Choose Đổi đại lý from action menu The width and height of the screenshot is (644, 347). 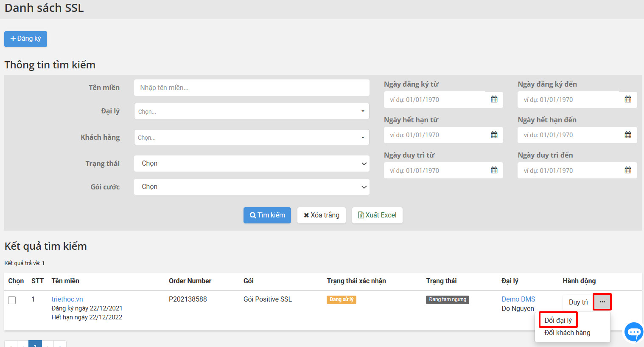click(558, 320)
